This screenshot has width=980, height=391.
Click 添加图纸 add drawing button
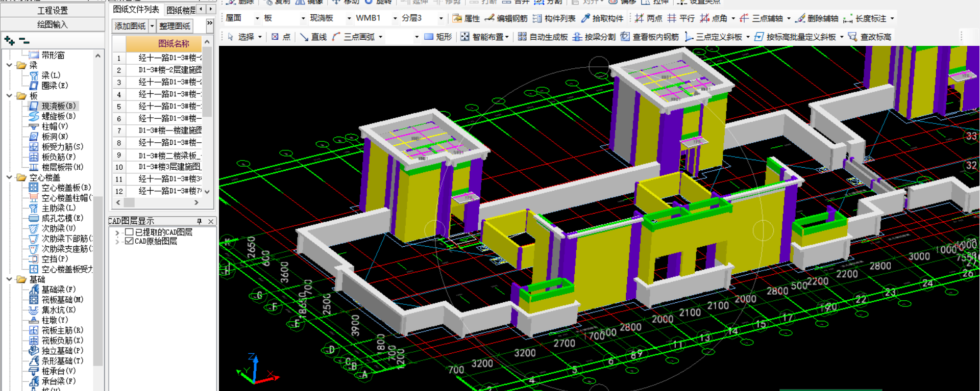click(130, 26)
